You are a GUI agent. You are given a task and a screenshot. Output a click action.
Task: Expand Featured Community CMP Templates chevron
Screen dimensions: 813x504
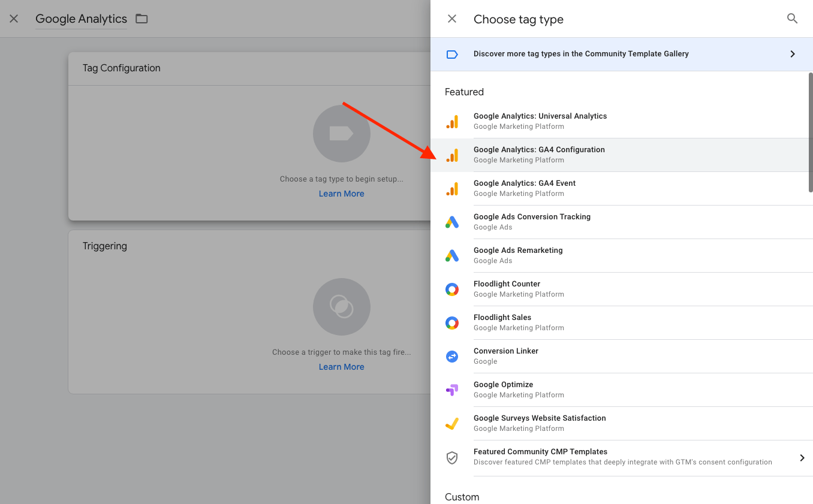pyautogui.click(x=802, y=458)
